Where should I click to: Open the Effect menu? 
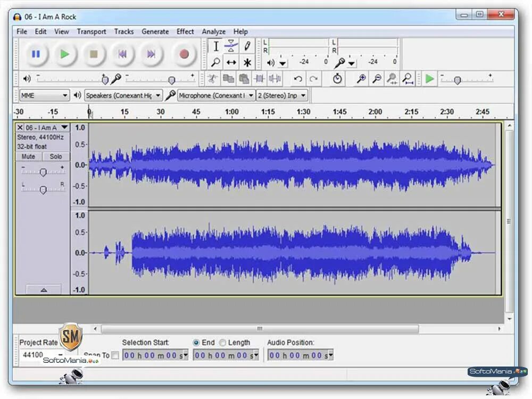coord(185,31)
